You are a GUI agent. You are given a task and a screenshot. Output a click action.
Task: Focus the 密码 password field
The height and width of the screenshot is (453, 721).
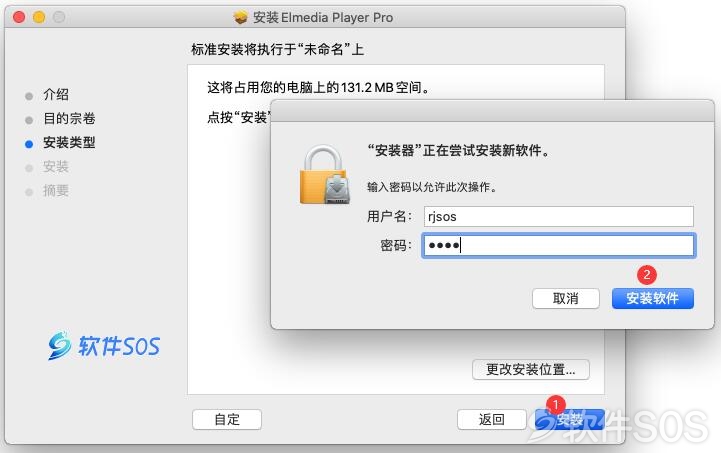coord(559,246)
